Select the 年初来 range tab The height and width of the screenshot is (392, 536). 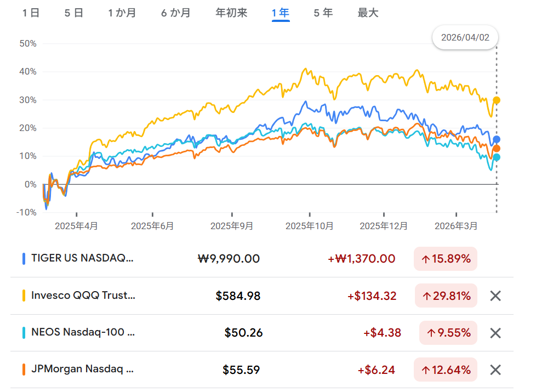tap(231, 13)
